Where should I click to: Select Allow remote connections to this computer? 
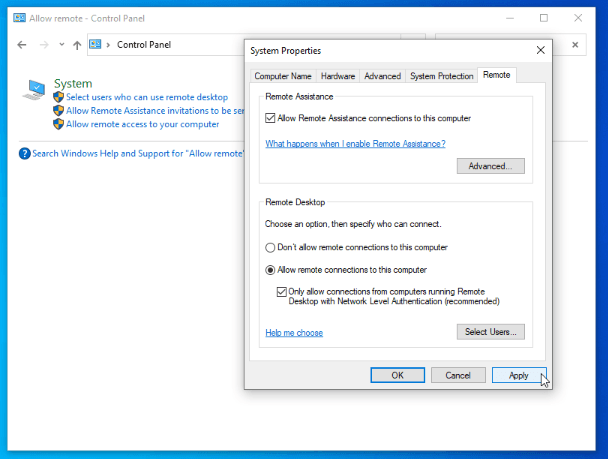tap(270, 270)
